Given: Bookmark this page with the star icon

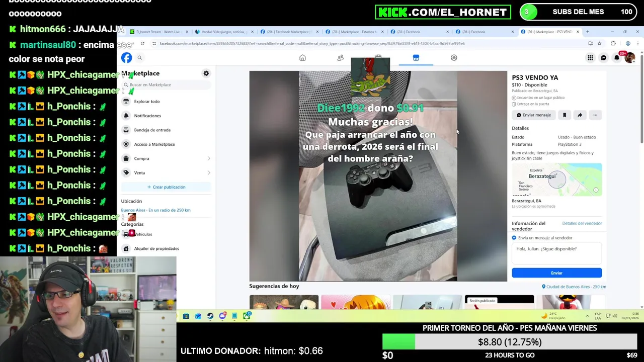Looking at the screenshot, I should [x=599, y=44].
